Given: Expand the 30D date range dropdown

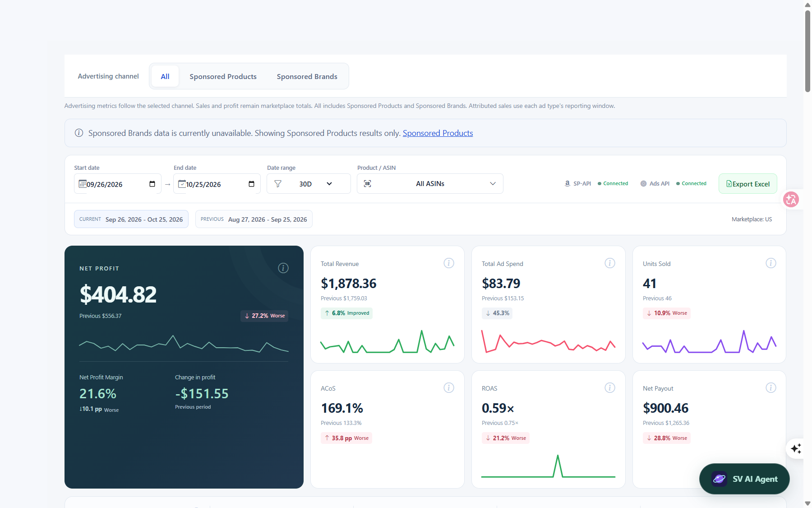Looking at the screenshot, I should coord(309,184).
